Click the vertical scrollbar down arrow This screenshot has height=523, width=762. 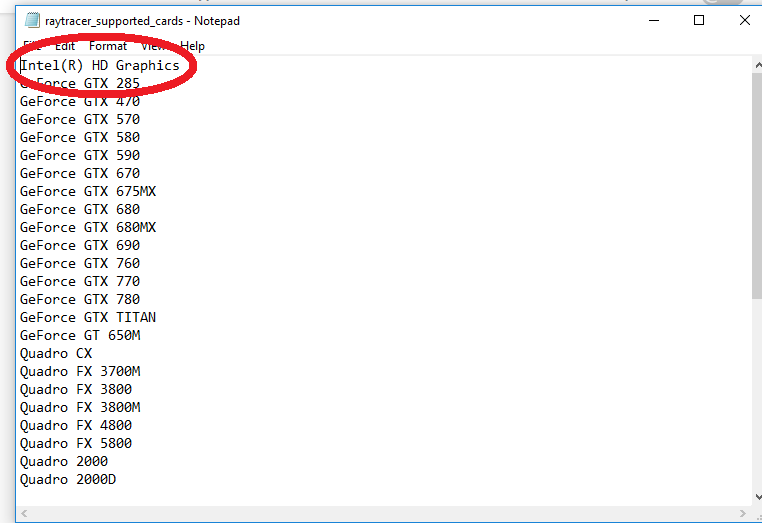758,497
